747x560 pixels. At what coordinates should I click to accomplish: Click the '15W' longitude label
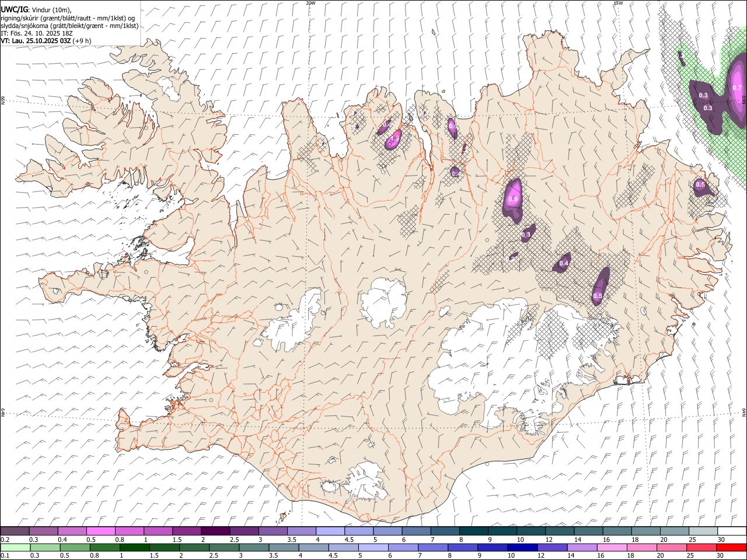click(x=618, y=3)
